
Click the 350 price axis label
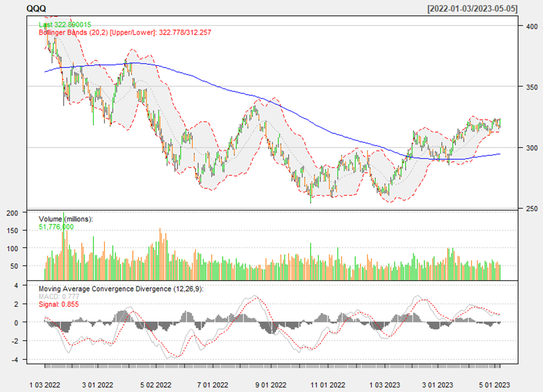pos(532,87)
